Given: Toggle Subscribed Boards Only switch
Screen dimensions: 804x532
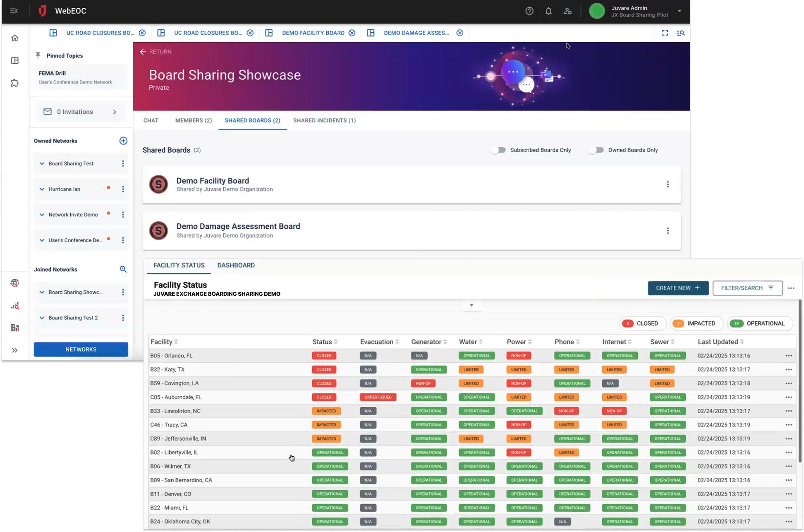Looking at the screenshot, I should click(x=499, y=150).
